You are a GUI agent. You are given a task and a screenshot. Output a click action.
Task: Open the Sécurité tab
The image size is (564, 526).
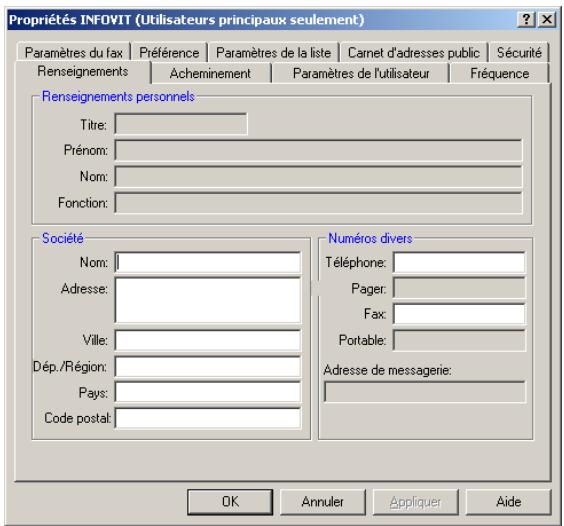(x=519, y=53)
